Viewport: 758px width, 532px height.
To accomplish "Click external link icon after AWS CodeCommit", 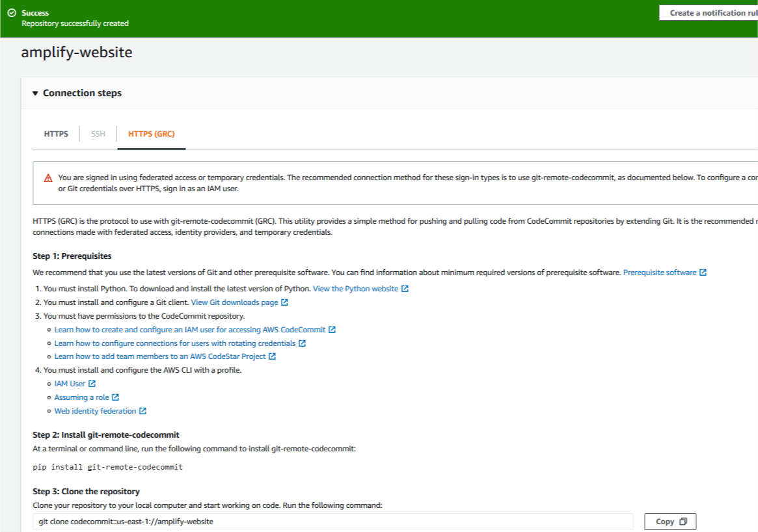I will point(332,330).
